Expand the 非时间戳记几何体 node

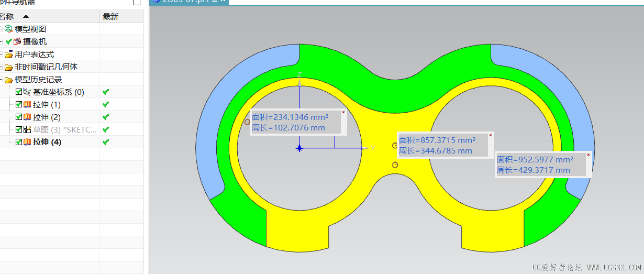pos(2,67)
